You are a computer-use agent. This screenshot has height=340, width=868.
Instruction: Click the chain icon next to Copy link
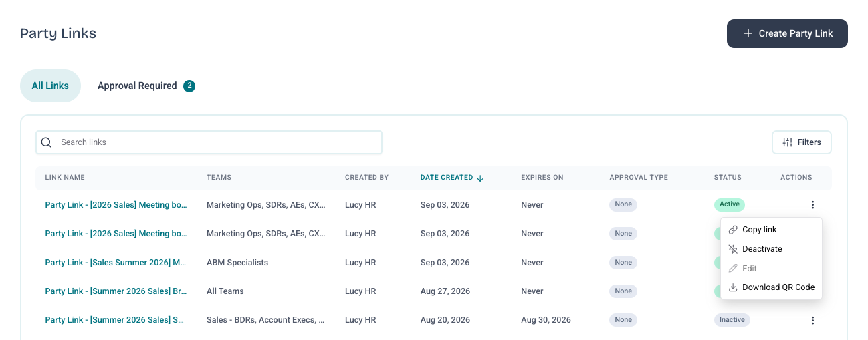pyautogui.click(x=733, y=230)
